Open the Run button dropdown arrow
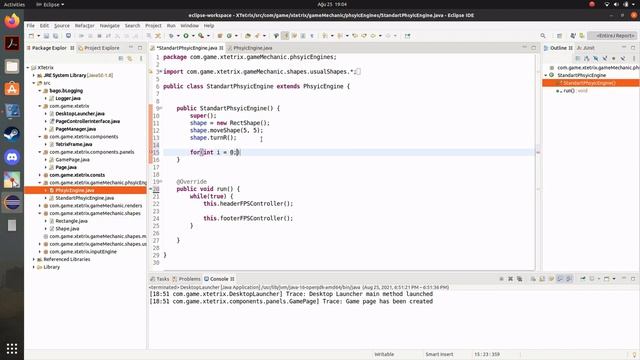This screenshot has height=360, width=640. click(193, 36)
